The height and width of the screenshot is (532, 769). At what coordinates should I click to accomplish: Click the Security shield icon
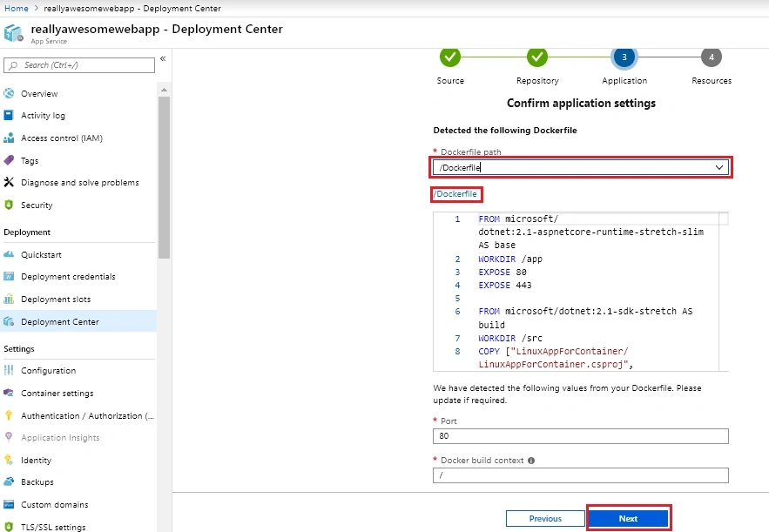coord(9,205)
